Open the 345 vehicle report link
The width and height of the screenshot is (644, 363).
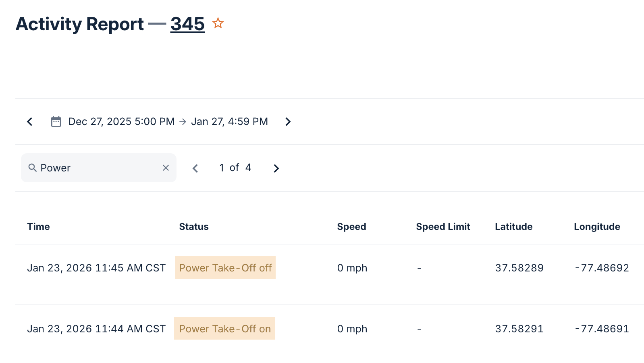[187, 24]
